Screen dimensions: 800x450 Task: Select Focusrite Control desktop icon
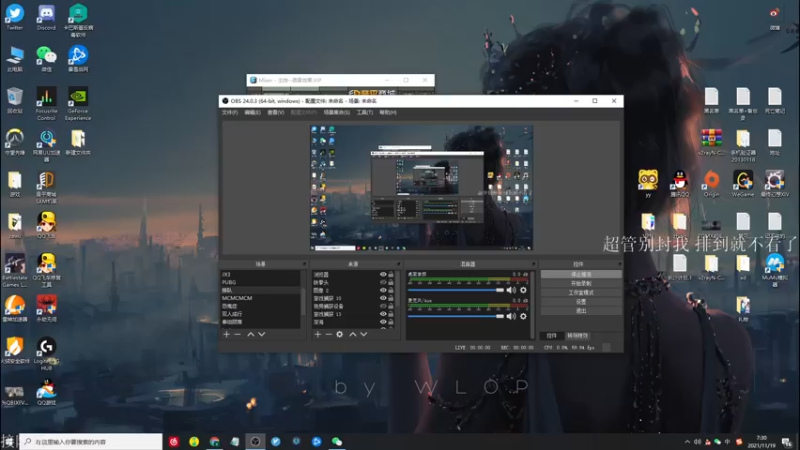click(x=46, y=104)
